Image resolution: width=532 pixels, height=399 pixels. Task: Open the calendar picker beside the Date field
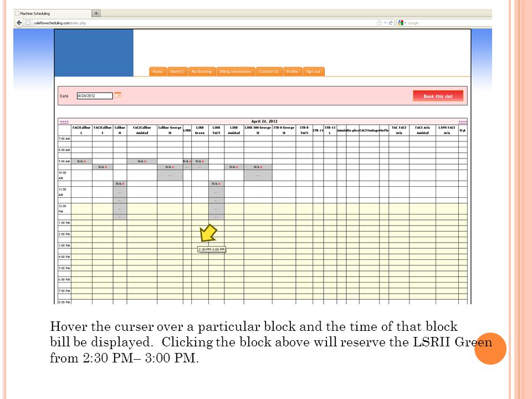(x=117, y=95)
